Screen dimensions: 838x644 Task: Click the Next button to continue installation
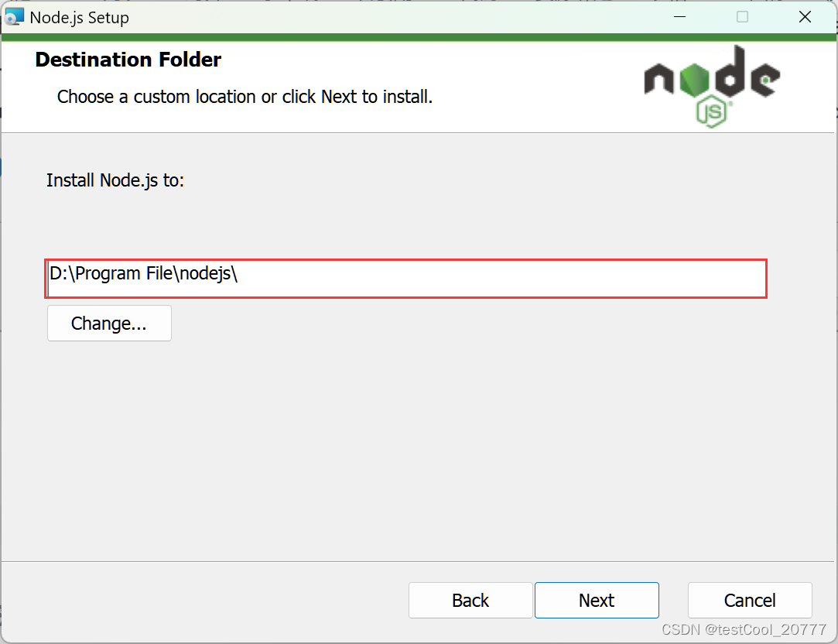click(597, 600)
